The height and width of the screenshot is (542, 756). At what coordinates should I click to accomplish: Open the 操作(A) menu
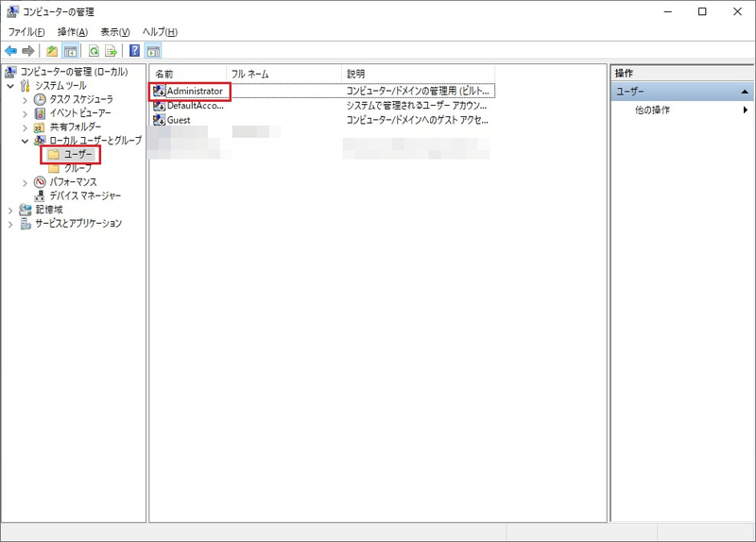pyautogui.click(x=73, y=32)
